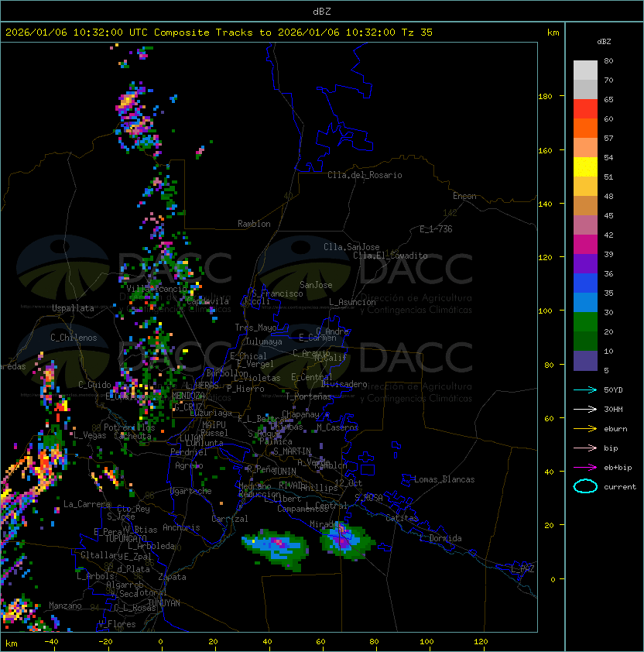Viewport: 644px width, 652px height.
Task: Pick the bright yellow swatch between 54 and 51
Action: pos(585,166)
